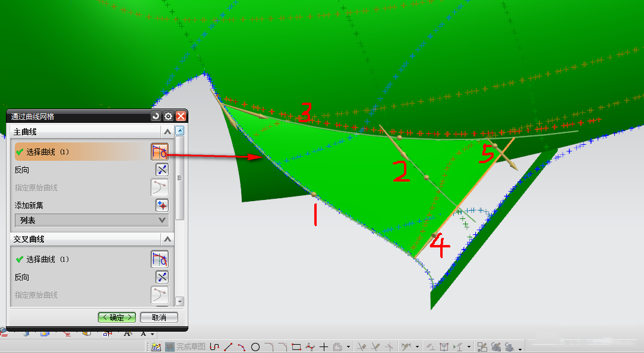Collapse the 主曲线 section

(168, 132)
